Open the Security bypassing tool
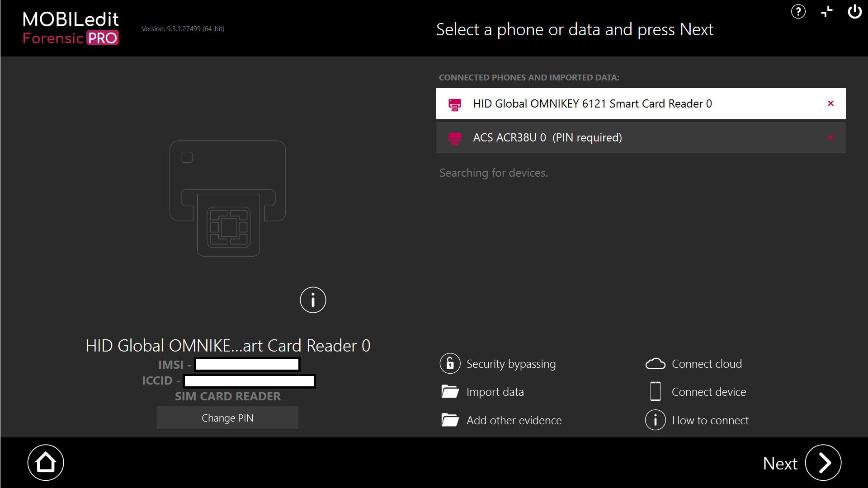The width and height of the screenshot is (868, 488). point(511,364)
